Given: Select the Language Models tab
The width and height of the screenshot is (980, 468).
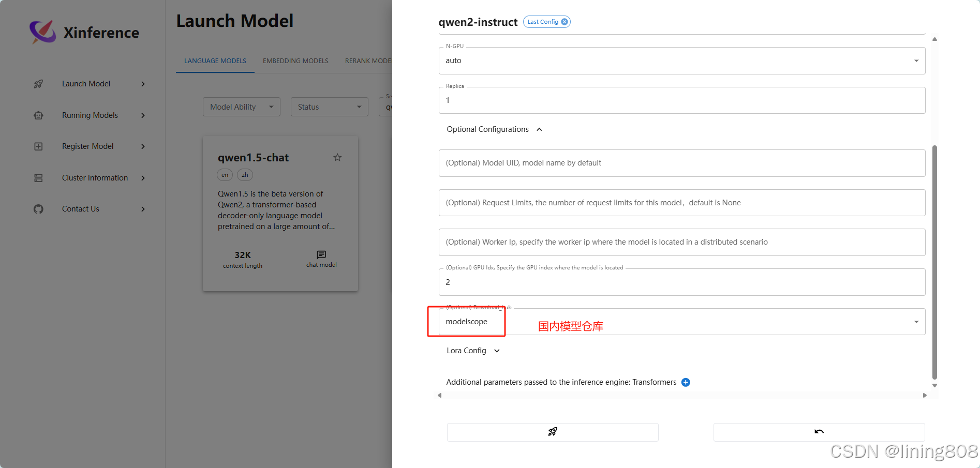Looking at the screenshot, I should click(215, 61).
